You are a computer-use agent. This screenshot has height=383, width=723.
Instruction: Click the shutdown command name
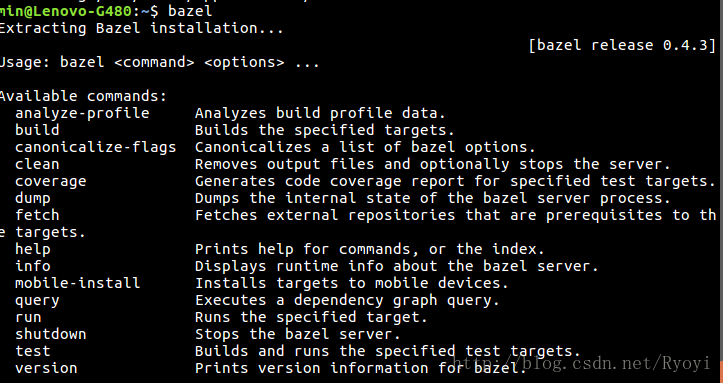pyautogui.click(x=50, y=334)
